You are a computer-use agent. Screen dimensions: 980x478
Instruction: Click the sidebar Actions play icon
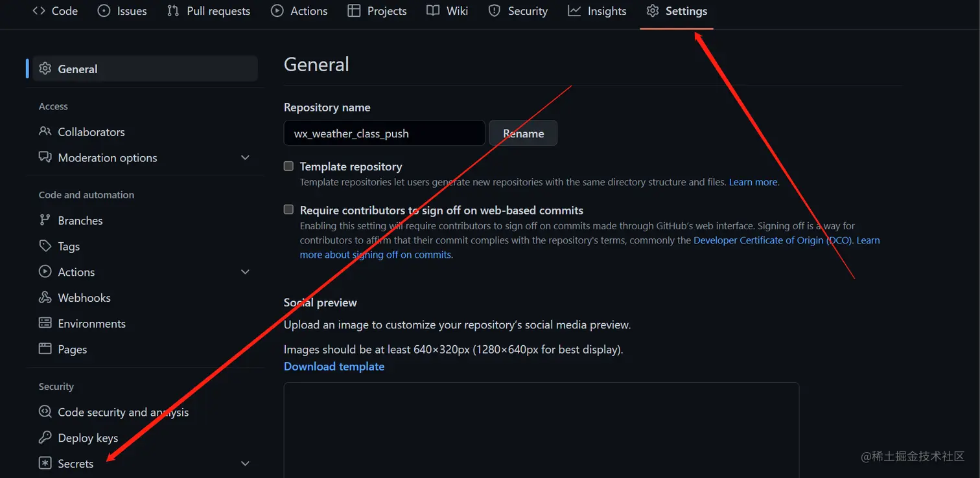[x=45, y=272]
